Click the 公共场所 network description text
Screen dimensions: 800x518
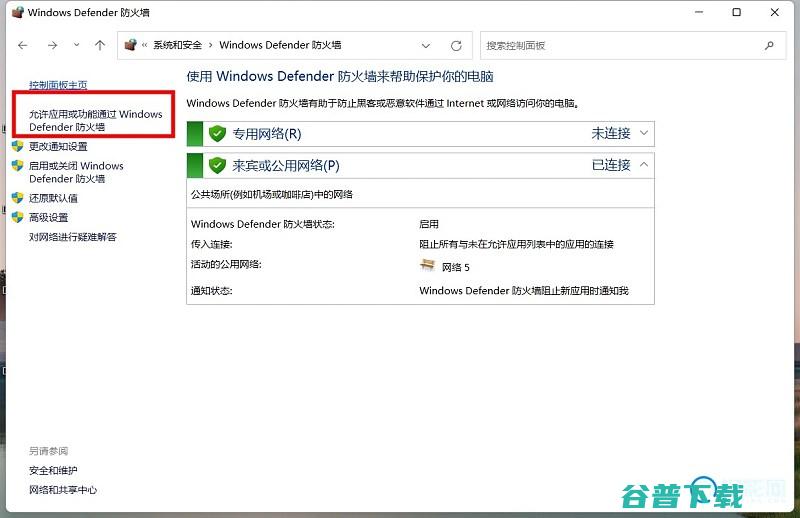[271, 194]
